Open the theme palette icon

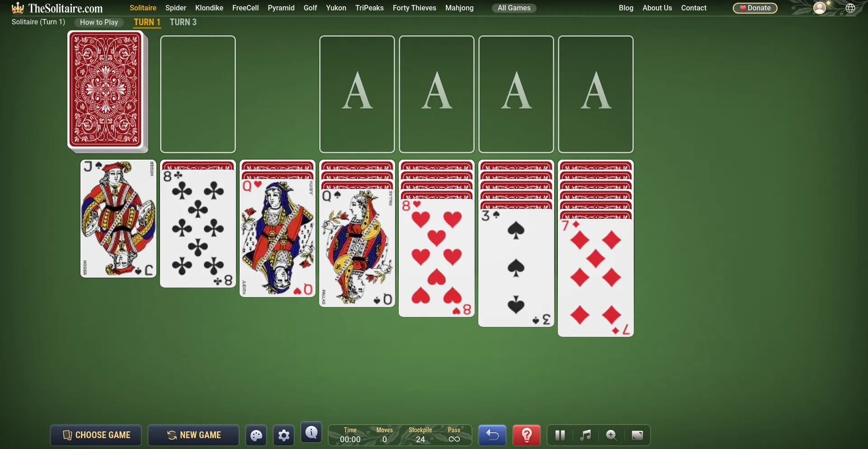(256, 435)
